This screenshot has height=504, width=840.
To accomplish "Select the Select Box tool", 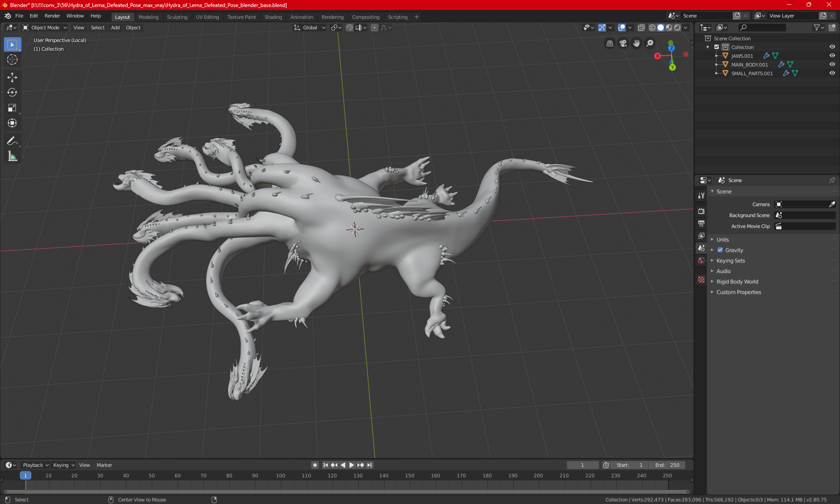I will tap(12, 45).
